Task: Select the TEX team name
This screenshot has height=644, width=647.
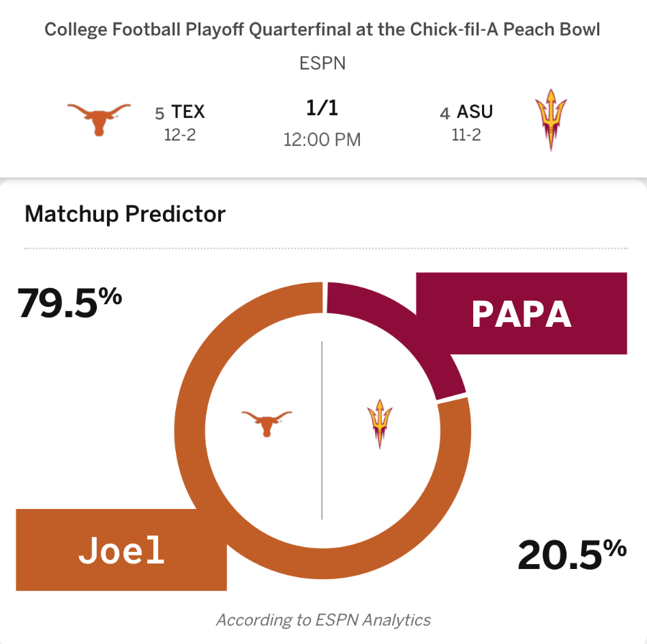Action: (188, 111)
